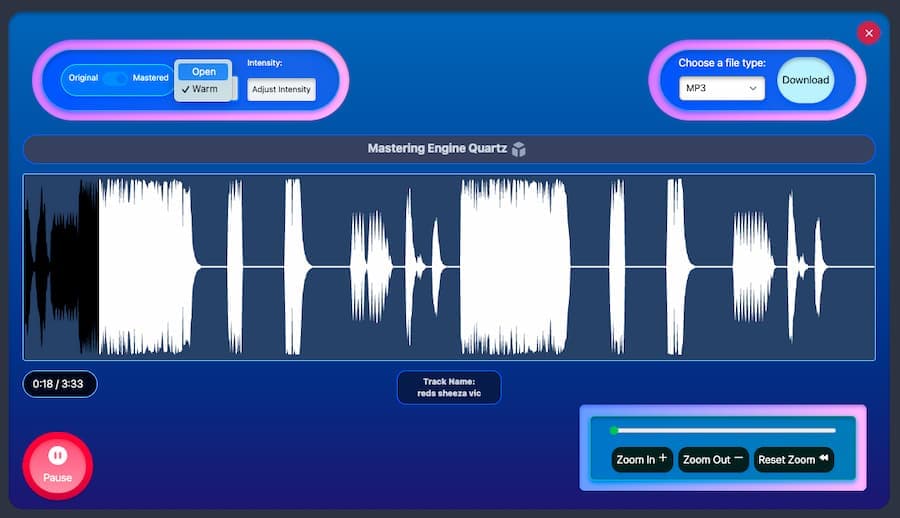Select the Mastered label
900x518 pixels.
coord(151,78)
